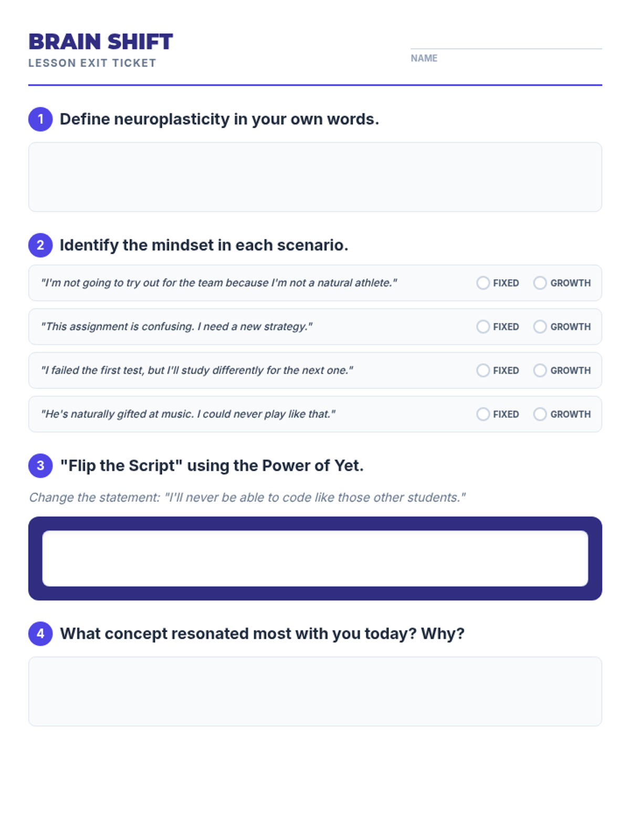Click the BRAIN SHIFT title
This screenshot has height=840, width=630.
(101, 42)
